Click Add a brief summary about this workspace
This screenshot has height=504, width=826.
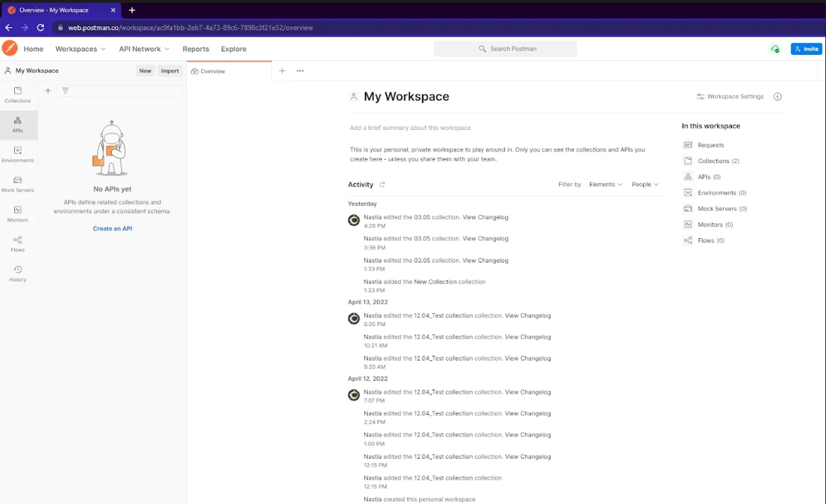pos(410,128)
